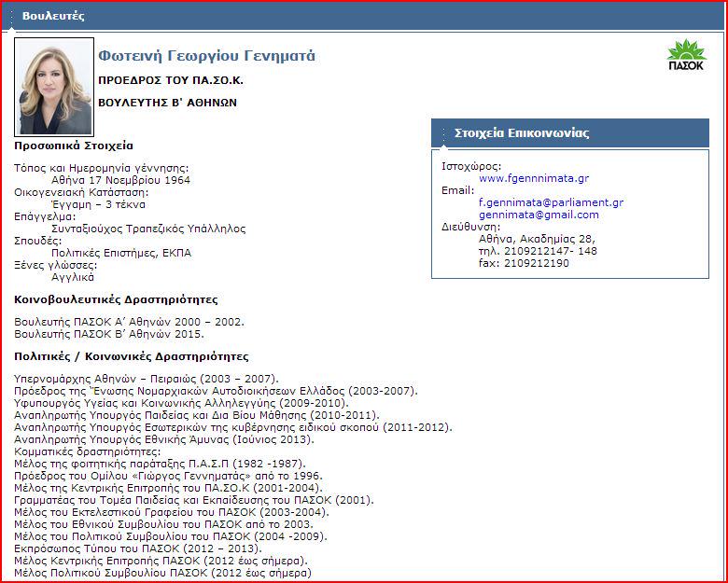This screenshot has height=583, width=728.
Task: Click the birth info Αθήνα 17 Νοεμβρίου 1964
Action: click(x=120, y=180)
